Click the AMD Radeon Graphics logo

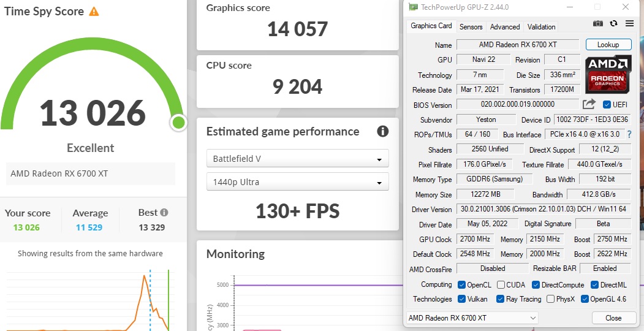click(607, 74)
